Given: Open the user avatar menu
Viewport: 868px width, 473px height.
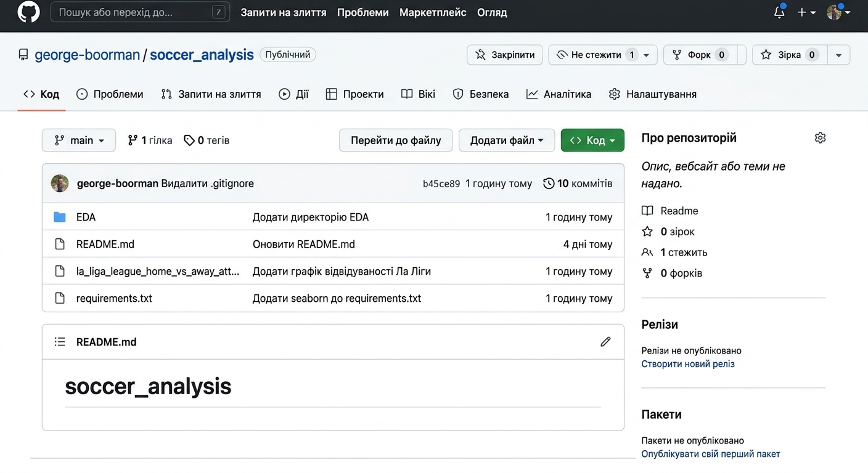Looking at the screenshot, I should click(x=838, y=12).
